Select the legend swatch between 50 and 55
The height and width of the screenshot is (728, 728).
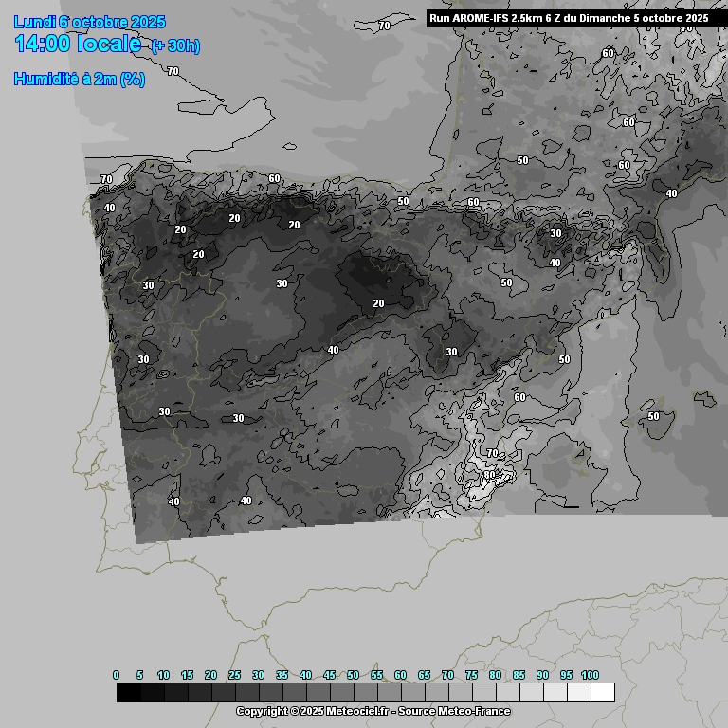click(x=365, y=692)
